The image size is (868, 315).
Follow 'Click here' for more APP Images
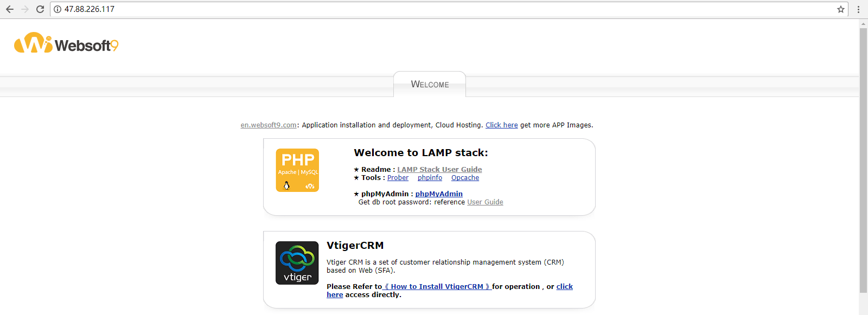click(x=502, y=125)
